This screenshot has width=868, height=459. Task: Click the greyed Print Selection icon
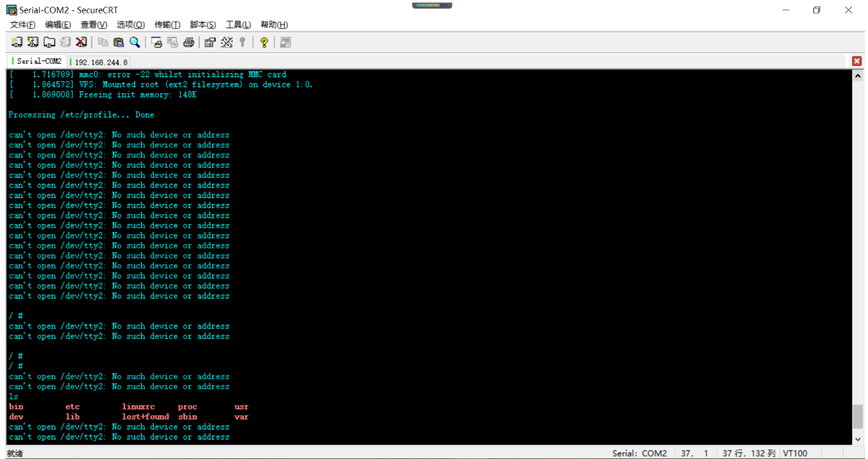(173, 42)
